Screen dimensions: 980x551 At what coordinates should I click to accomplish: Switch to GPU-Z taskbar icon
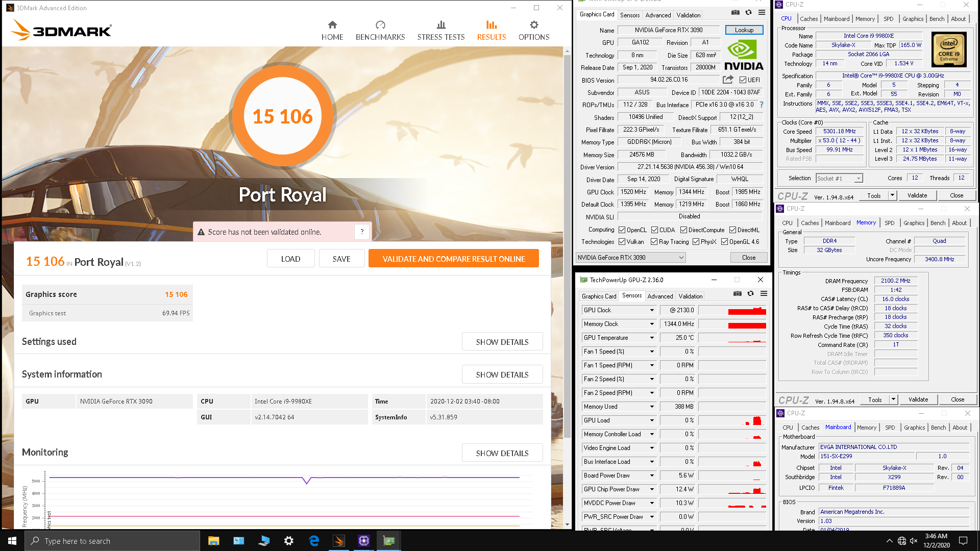[x=389, y=541]
